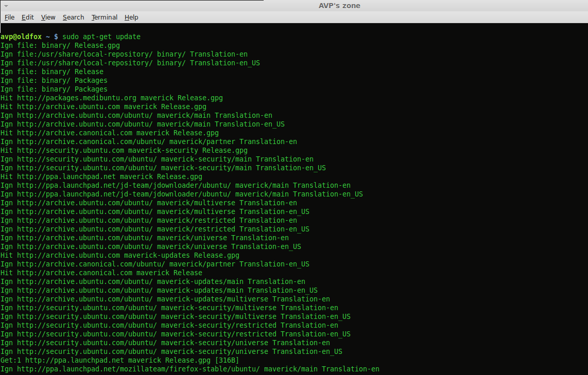Open the View menu
588x375 pixels.
coord(48,17)
